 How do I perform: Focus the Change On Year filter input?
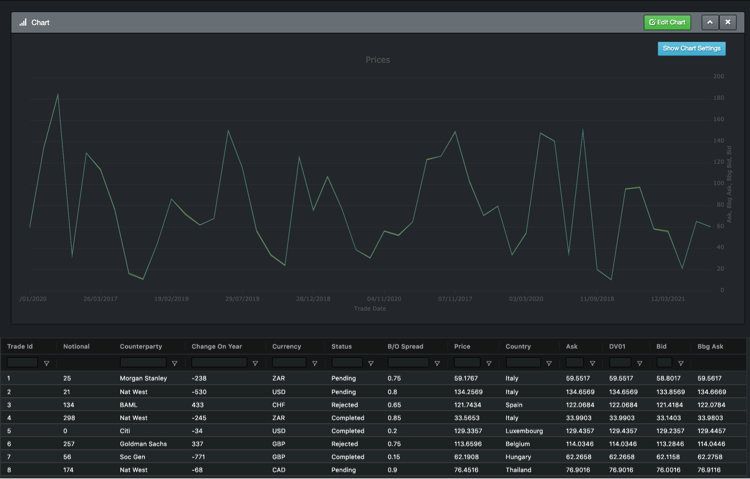click(219, 363)
